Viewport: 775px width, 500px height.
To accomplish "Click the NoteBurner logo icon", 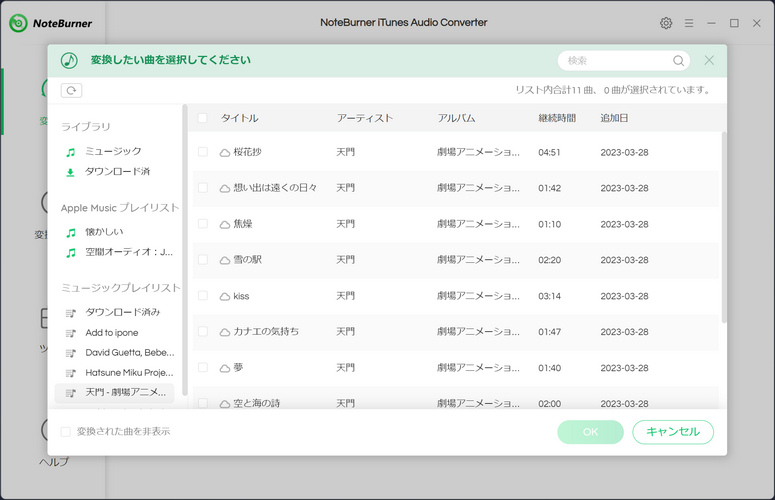I will point(18,23).
